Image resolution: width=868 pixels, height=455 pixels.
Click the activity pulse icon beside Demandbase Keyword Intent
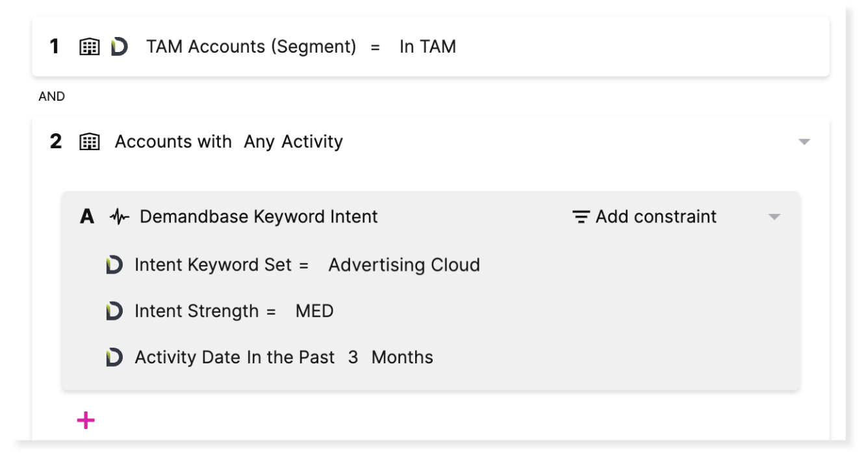tap(120, 217)
